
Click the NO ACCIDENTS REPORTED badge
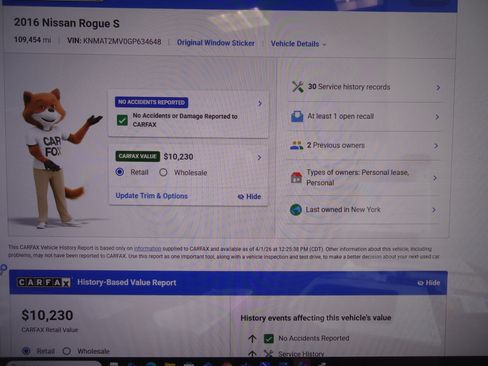point(151,102)
